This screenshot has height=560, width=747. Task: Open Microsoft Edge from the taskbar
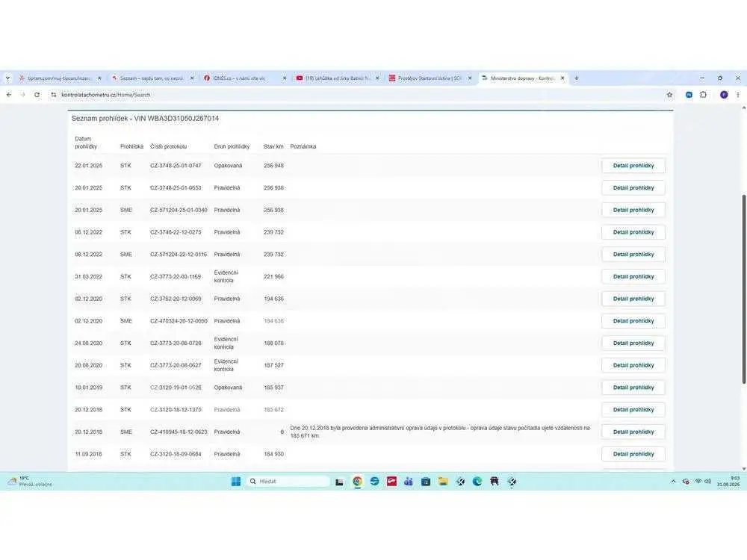(477, 482)
